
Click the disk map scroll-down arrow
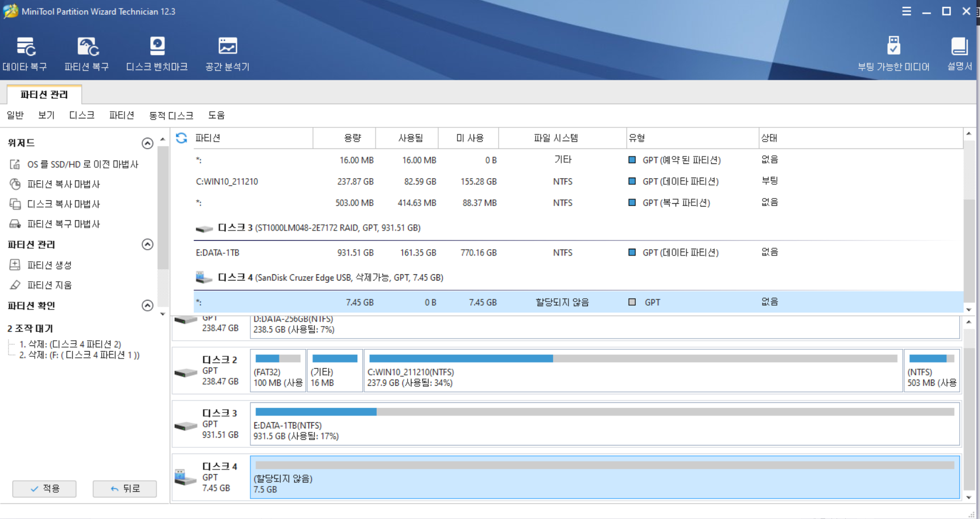click(x=969, y=497)
